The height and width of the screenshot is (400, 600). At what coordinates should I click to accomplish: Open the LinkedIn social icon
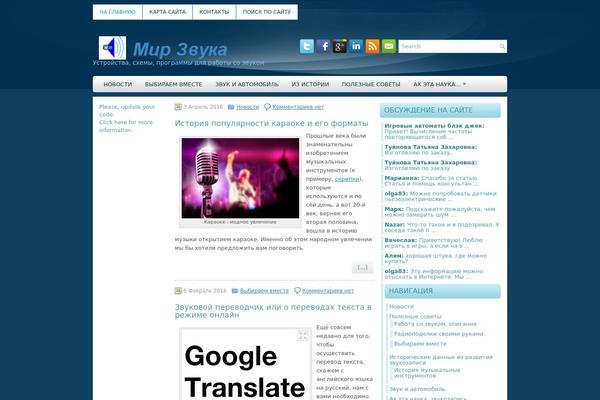pos(356,46)
